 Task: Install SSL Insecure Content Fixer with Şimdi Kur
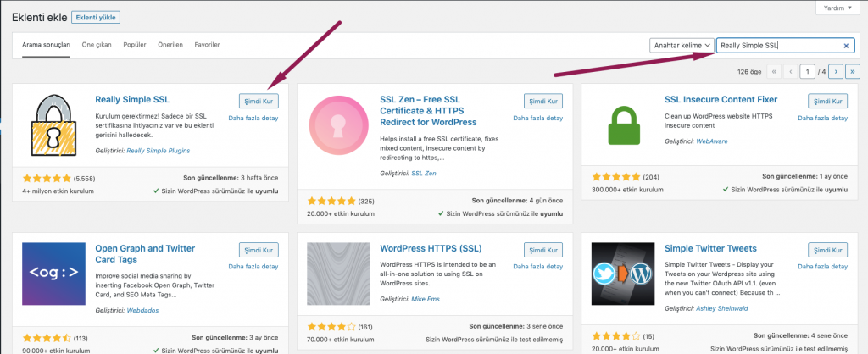827,102
